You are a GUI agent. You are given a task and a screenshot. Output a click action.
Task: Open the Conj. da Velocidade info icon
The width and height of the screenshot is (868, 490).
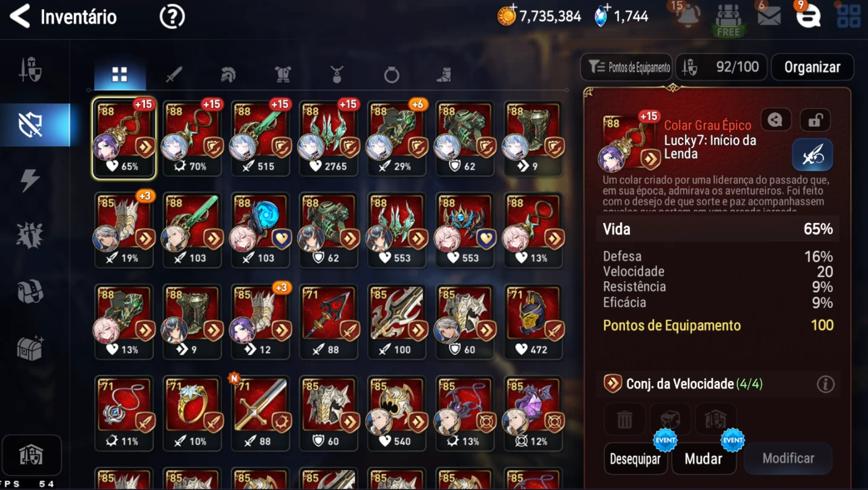(x=825, y=384)
